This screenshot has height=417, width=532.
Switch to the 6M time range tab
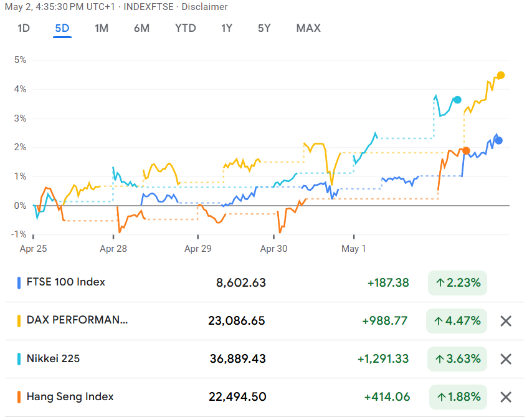141,28
